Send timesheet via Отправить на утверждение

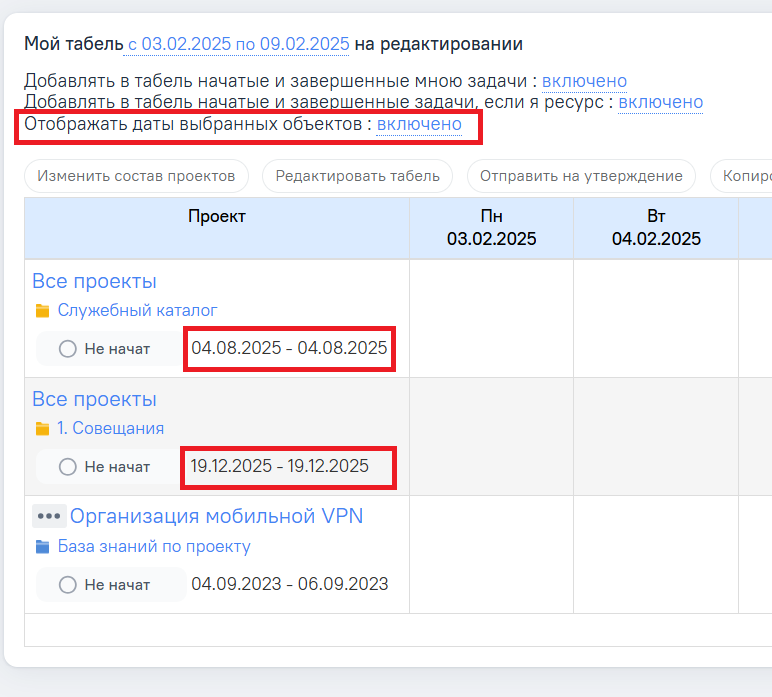581,176
